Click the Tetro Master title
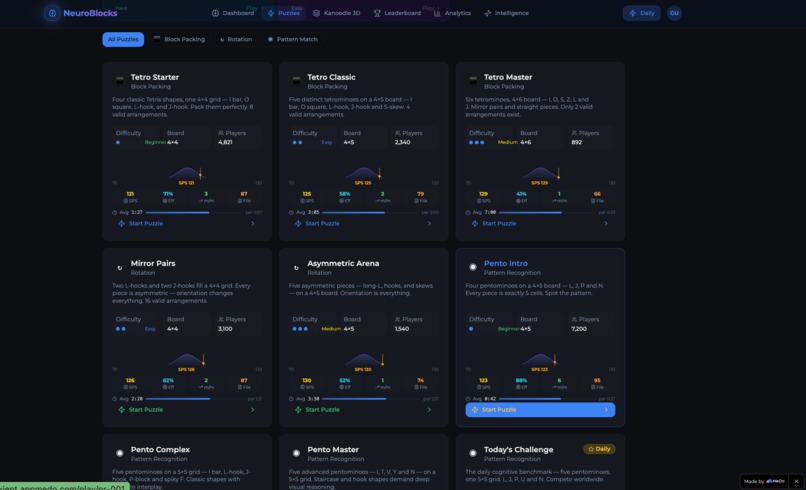Screen dimensions: 806x490 [508, 77]
